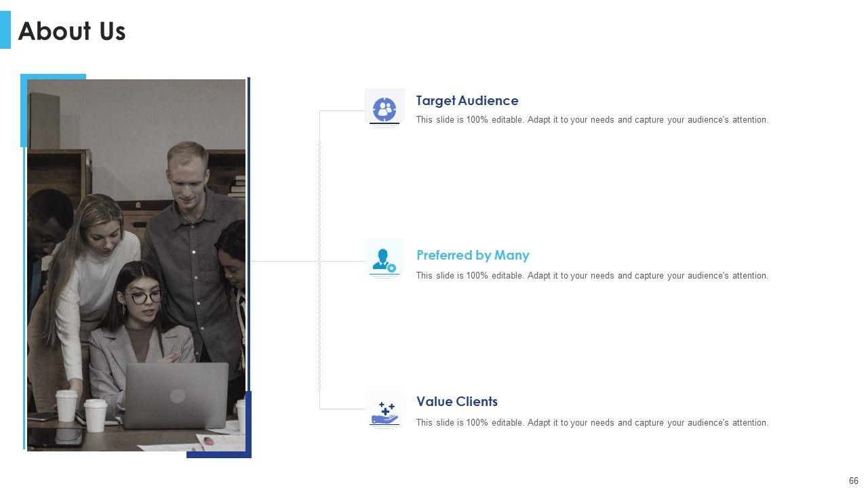Select the team photo image

pyautogui.click(x=136, y=265)
